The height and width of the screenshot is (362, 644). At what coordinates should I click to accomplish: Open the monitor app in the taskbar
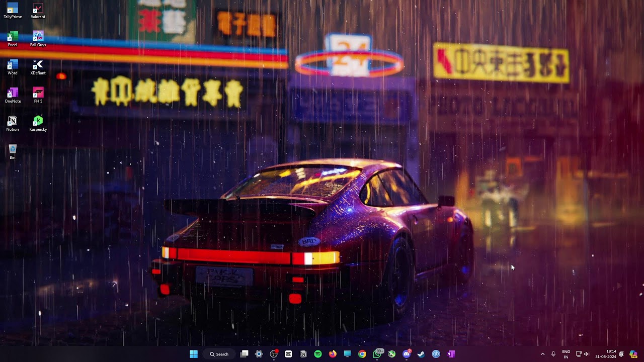347,354
